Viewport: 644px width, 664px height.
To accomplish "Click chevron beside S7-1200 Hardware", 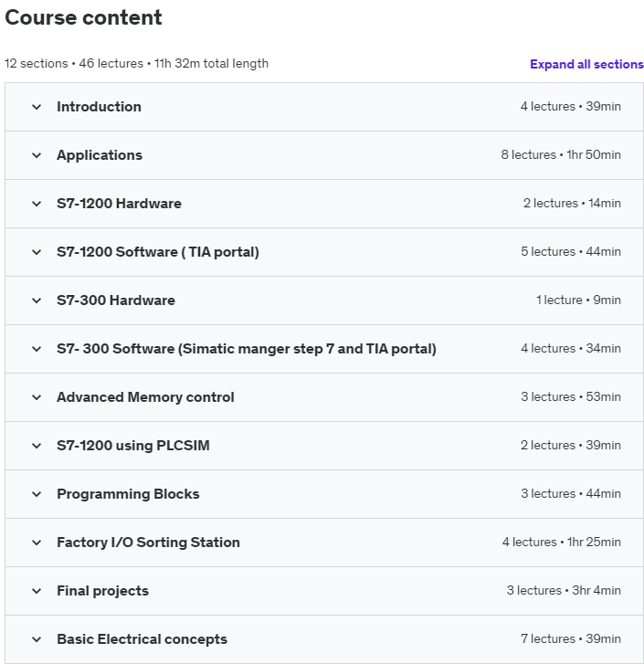I will tap(37, 204).
